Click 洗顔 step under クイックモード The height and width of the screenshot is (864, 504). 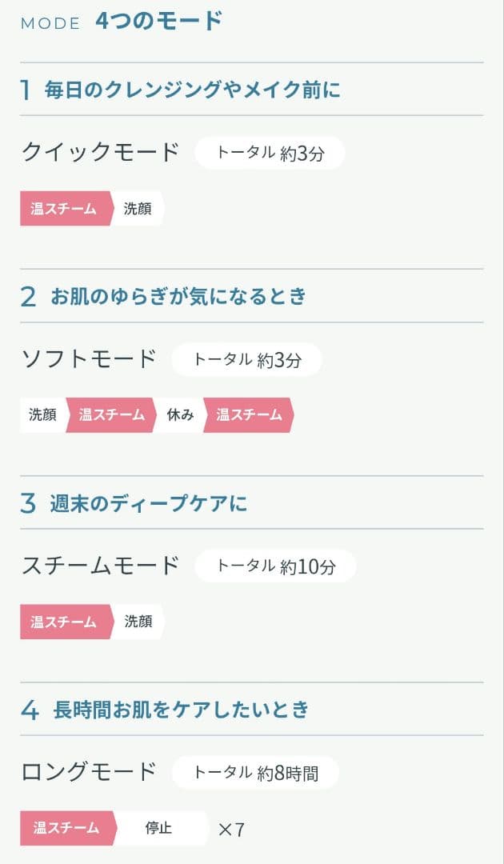tap(138, 209)
